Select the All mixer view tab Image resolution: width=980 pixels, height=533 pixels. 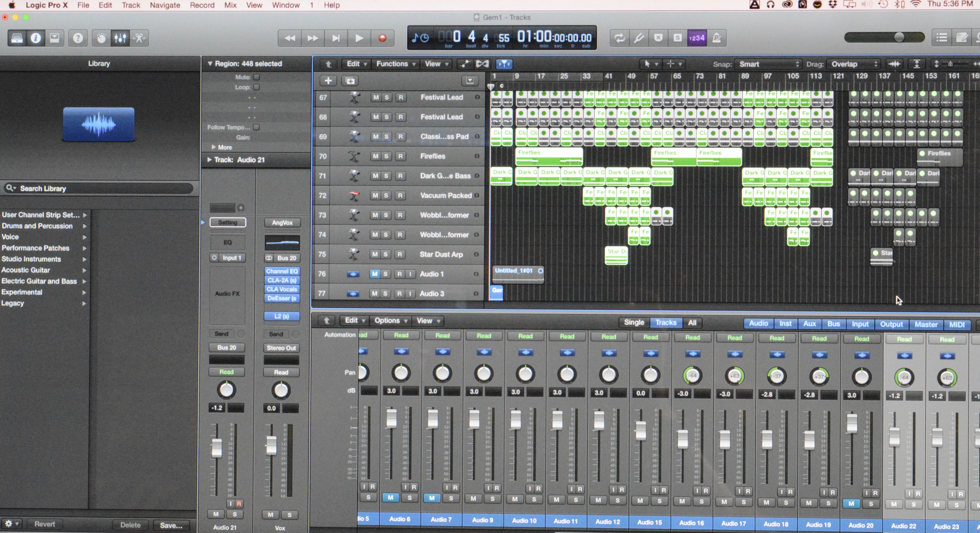[x=692, y=323]
